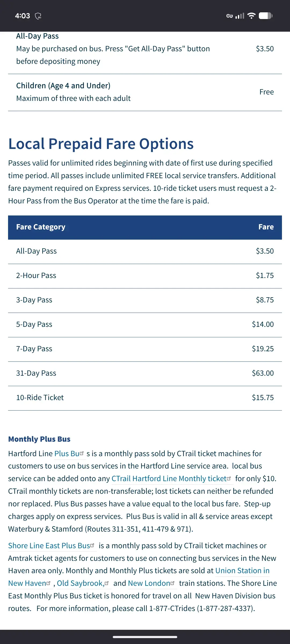Tap the VPN key icon in status bar

tap(229, 16)
